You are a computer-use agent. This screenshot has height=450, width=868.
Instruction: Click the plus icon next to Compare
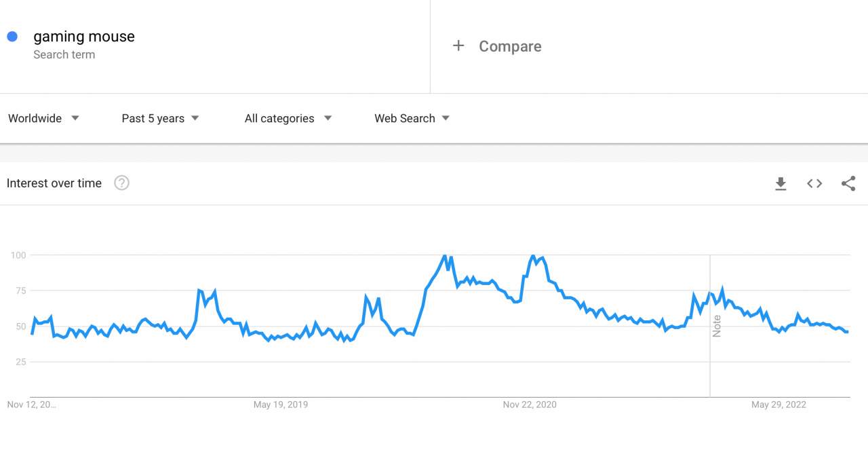458,45
